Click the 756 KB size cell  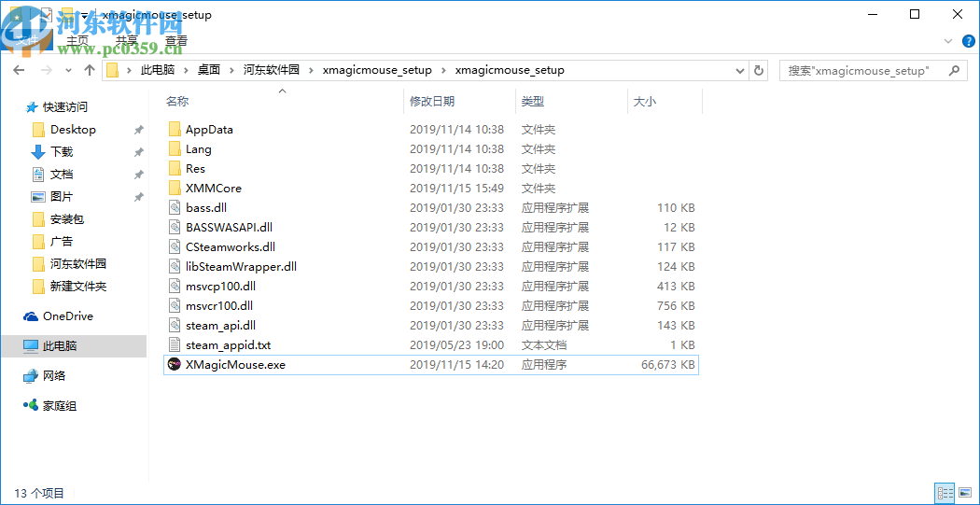coord(677,305)
